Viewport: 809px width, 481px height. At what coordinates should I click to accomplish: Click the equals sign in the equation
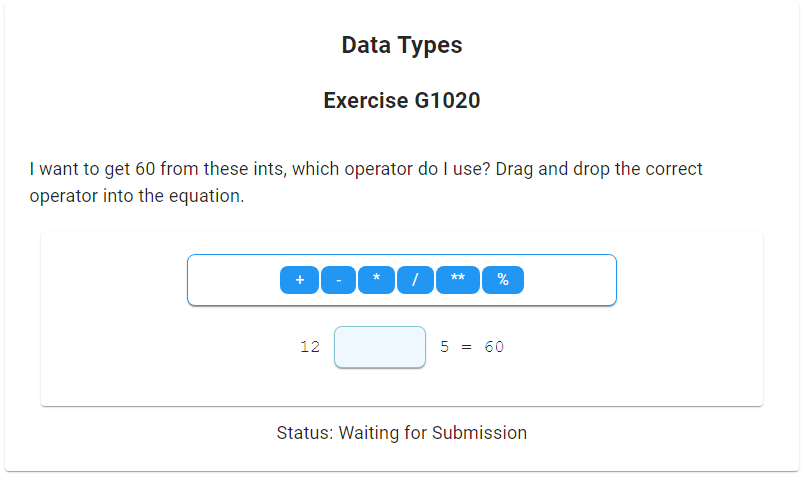[x=466, y=347]
